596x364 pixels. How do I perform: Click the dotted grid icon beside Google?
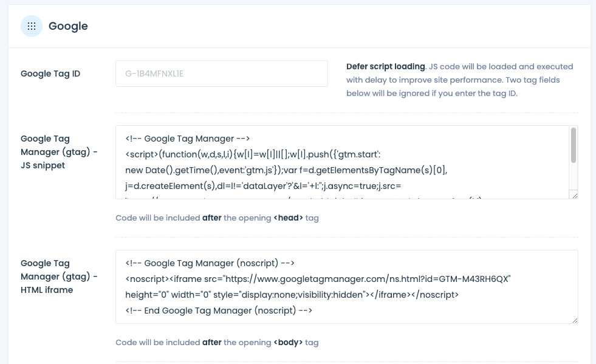pos(32,26)
